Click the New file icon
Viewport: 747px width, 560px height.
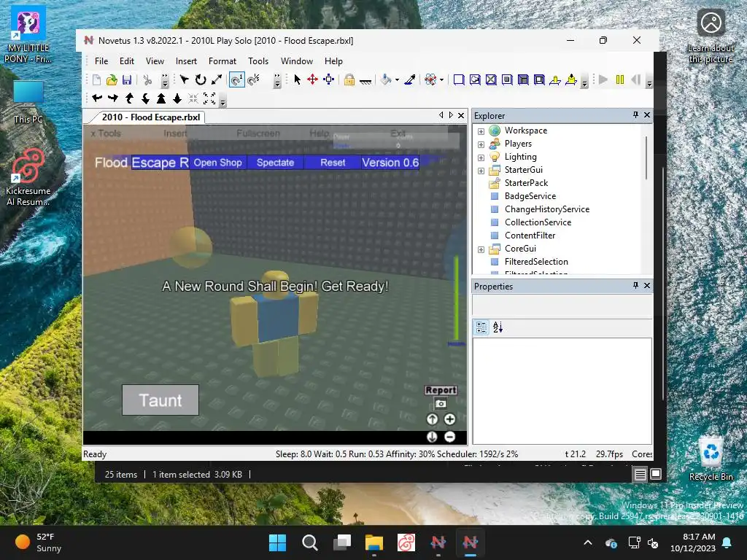[x=97, y=80]
